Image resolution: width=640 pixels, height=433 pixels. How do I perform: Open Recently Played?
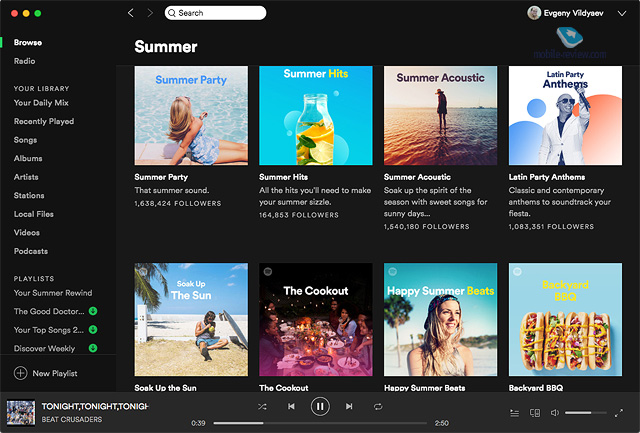point(44,121)
